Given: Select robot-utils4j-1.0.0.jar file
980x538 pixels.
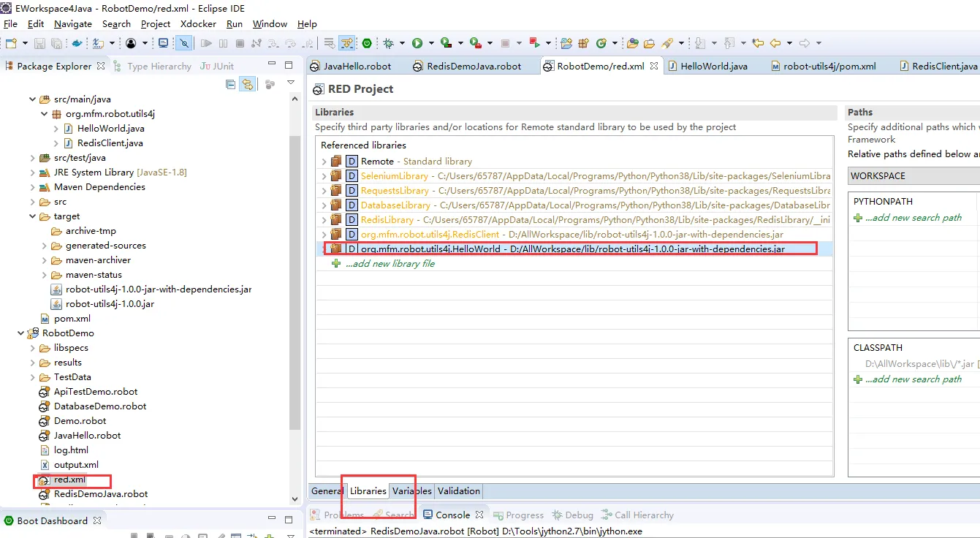Looking at the screenshot, I should click(110, 304).
